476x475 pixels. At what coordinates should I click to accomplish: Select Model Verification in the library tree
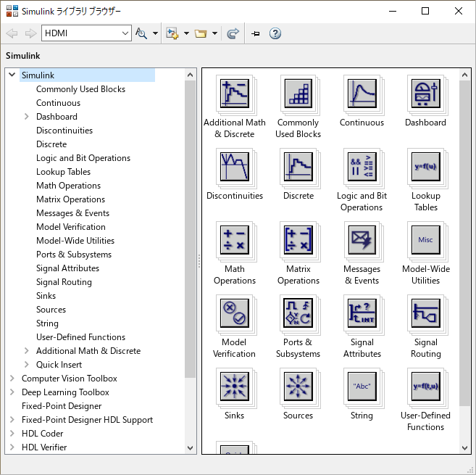click(71, 227)
